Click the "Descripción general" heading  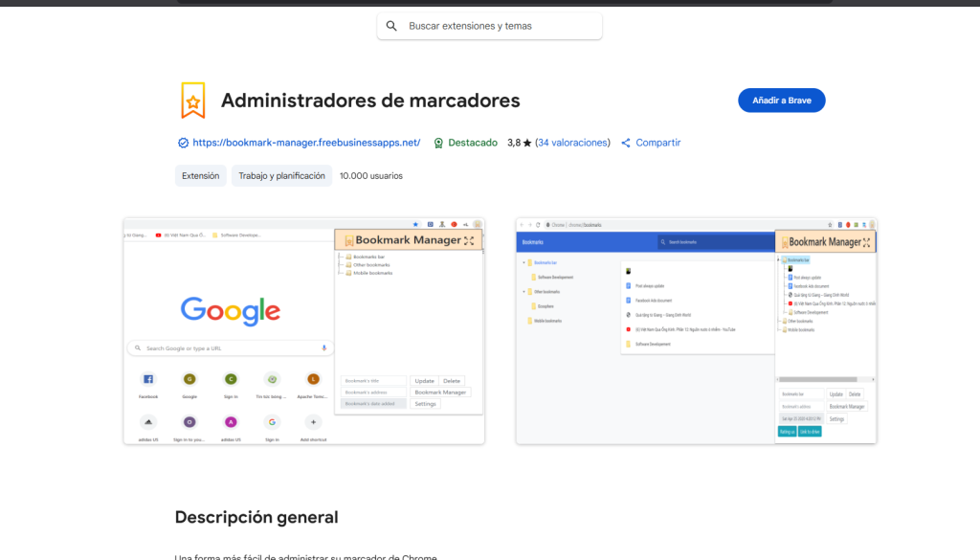point(256,517)
